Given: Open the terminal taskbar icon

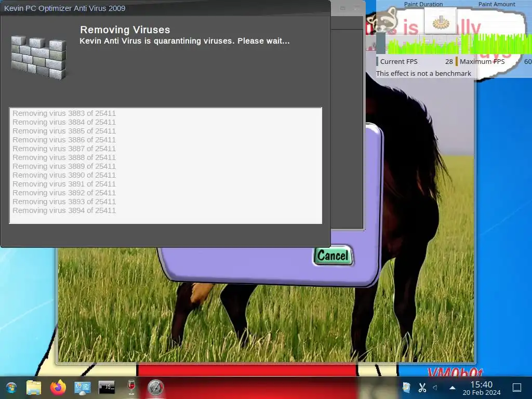Looking at the screenshot, I should pos(107,387).
